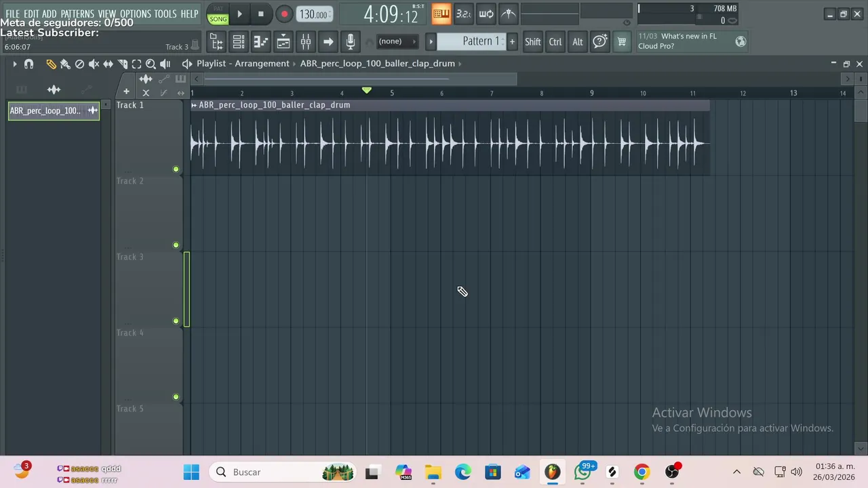
Task: Select ABR_perc_loop_100.. clip in picker
Action: 54,110
